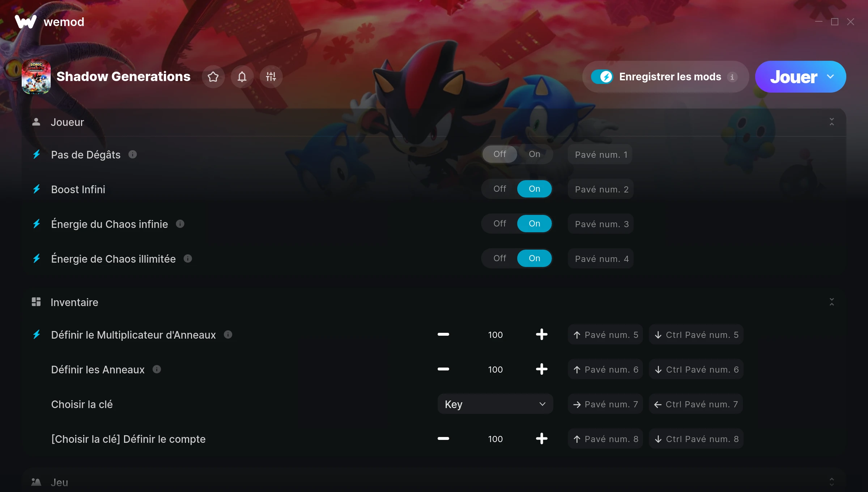The width and height of the screenshot is (868, 492).
Task: Collapse the Joueur section
Action: pyautogui.click(x=832, y=122)
